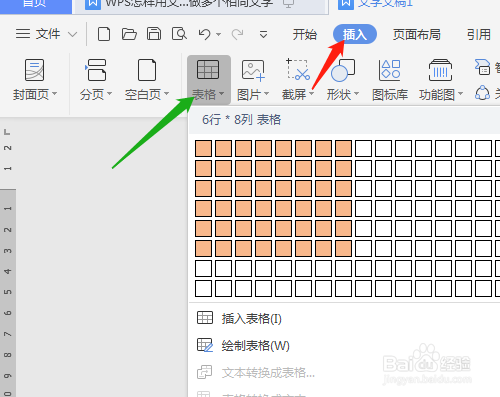The image size is (500, 397).
Task: Choose 绘制表格(W) menu entry
Action: (x=256, y=346)
